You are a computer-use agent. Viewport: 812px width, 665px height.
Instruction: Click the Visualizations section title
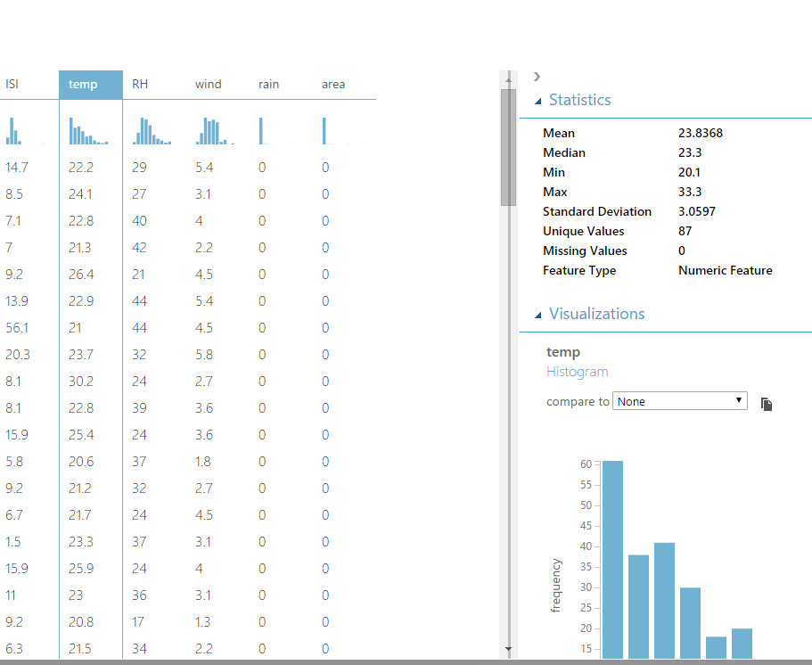click(596, 314)
